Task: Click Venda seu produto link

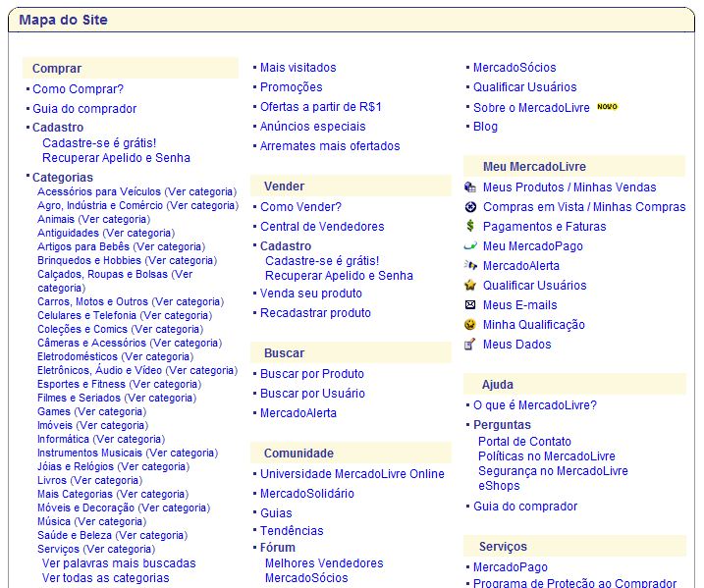Action: pyautogui.click(x=311, y=294)
